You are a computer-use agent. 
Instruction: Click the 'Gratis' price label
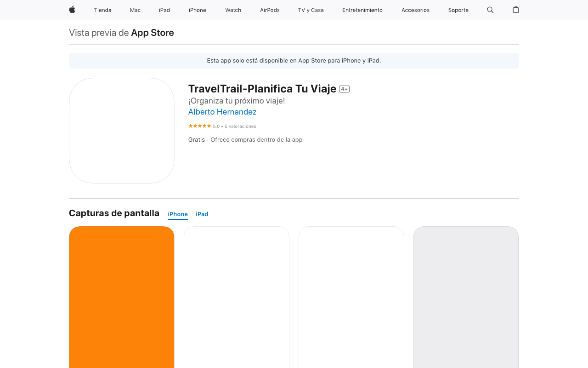point(197,140)
